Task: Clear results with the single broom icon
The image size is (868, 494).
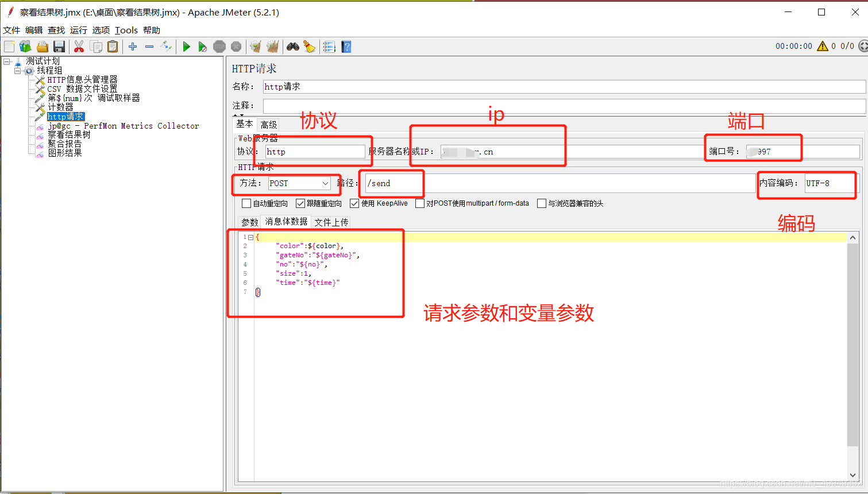Action: 256,47
